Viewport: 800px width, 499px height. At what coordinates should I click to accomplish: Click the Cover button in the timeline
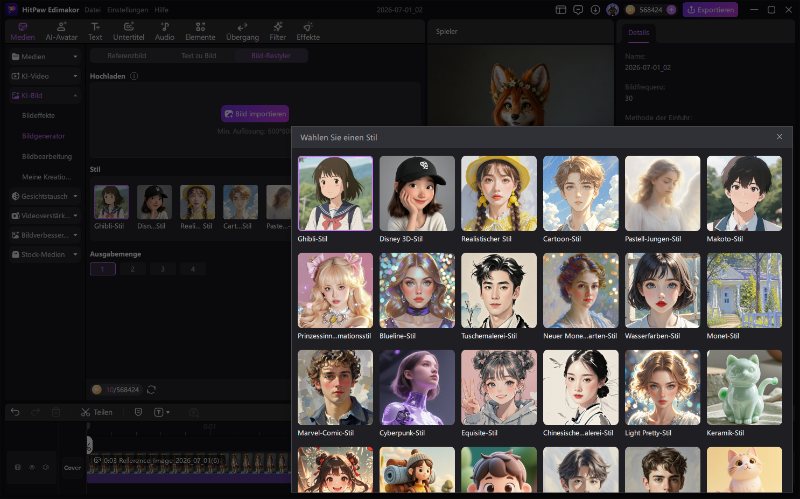[72, 468]
